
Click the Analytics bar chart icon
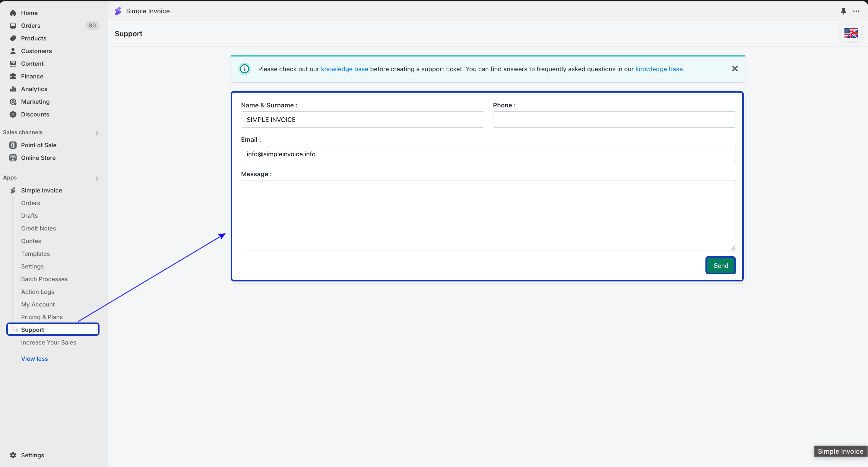point(13,89)
